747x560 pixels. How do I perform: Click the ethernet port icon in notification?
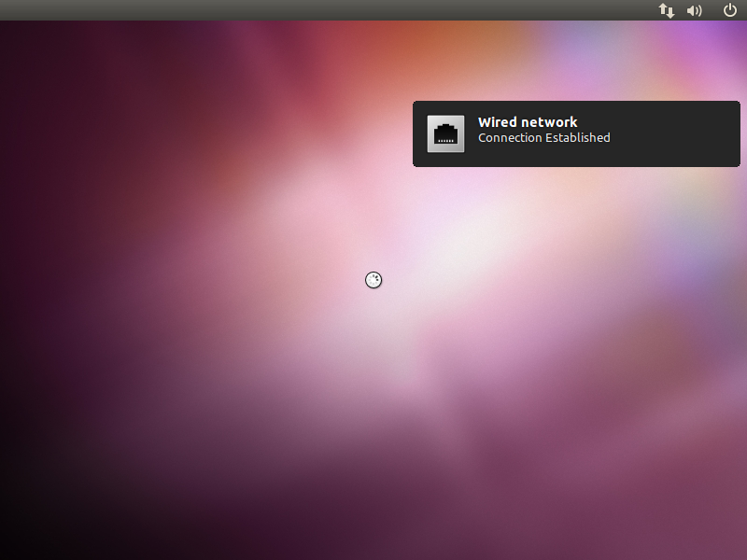(x=445, y=133)
